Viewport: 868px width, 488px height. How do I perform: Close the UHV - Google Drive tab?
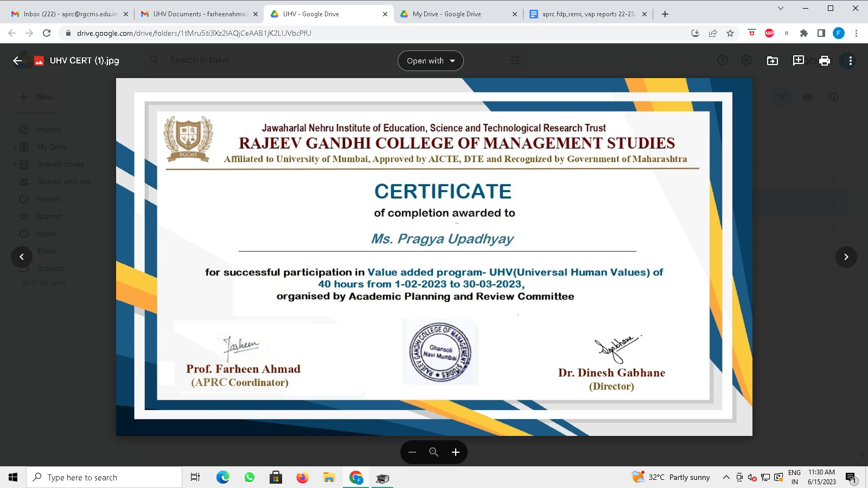(x=385, y=14)
